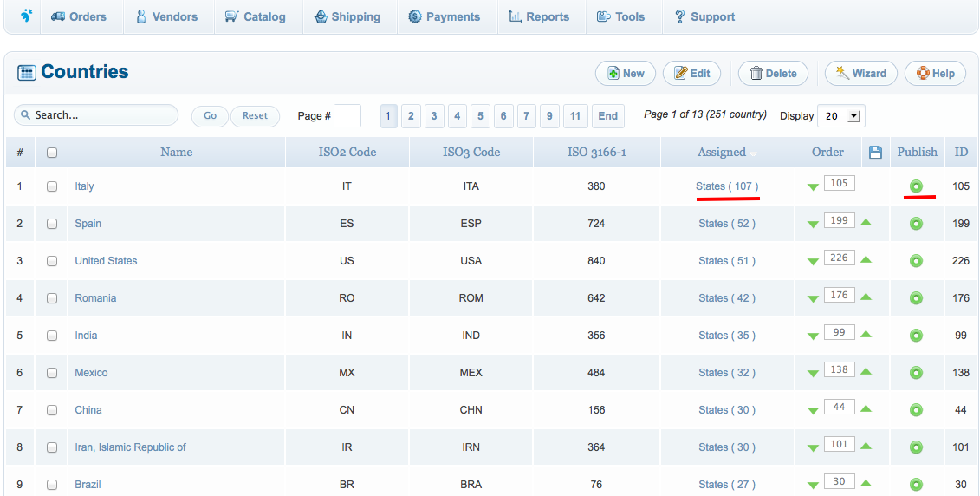The image size is (980, 496).
Task: Check the select-all checkbox in header
Action: (x=52, y=152)
